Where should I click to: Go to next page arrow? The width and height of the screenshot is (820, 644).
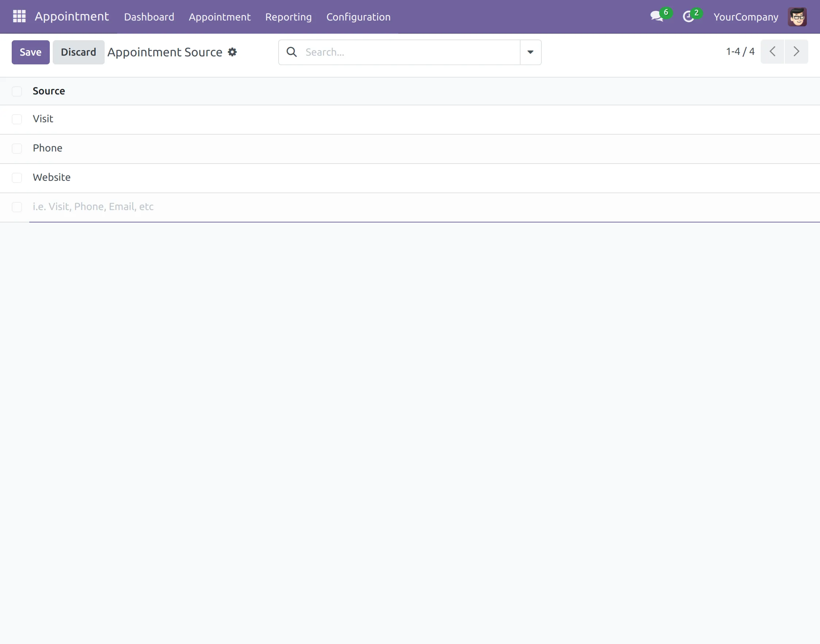pyautogui.click(x=796, y=52)
